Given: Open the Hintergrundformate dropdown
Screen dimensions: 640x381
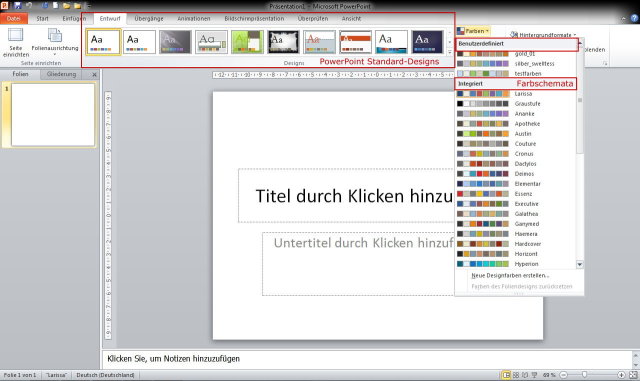Looking at the screenshot, I should [x=543, y=35].
